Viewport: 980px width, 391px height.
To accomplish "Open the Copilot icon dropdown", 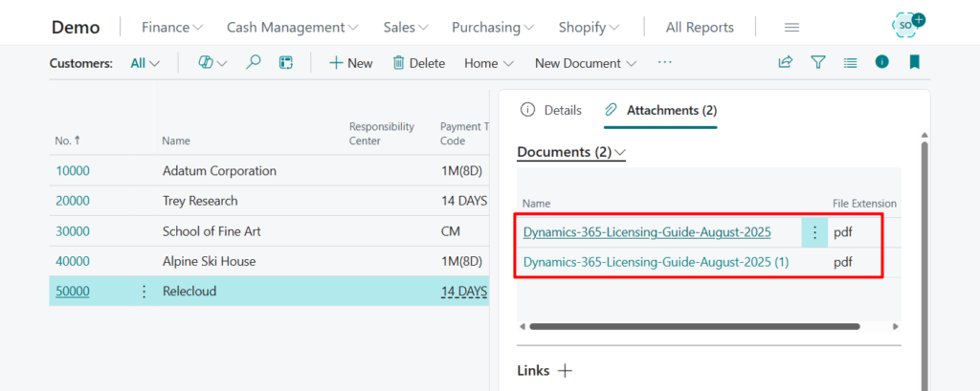I will point(212,63).
